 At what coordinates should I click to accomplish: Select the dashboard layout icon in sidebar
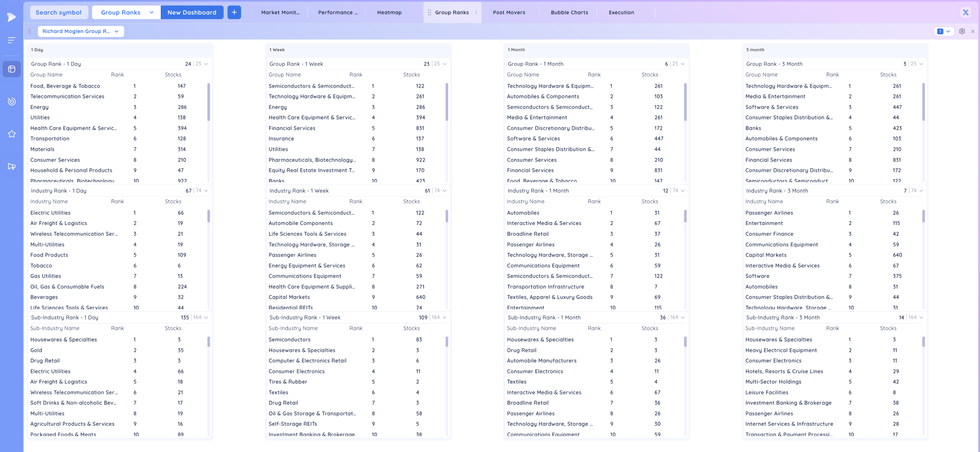tap(12, 69)
